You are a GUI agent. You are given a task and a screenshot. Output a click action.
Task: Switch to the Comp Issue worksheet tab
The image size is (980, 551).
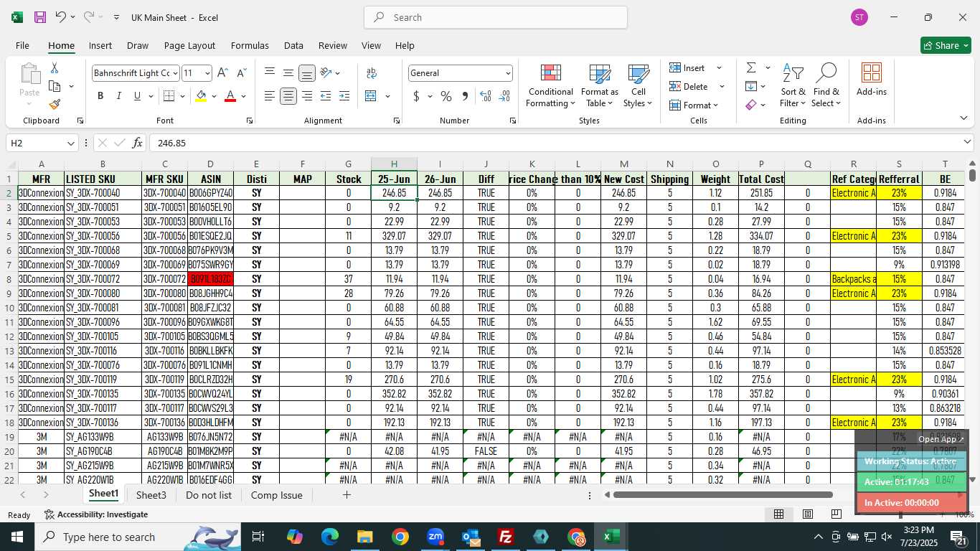(277, 495)
